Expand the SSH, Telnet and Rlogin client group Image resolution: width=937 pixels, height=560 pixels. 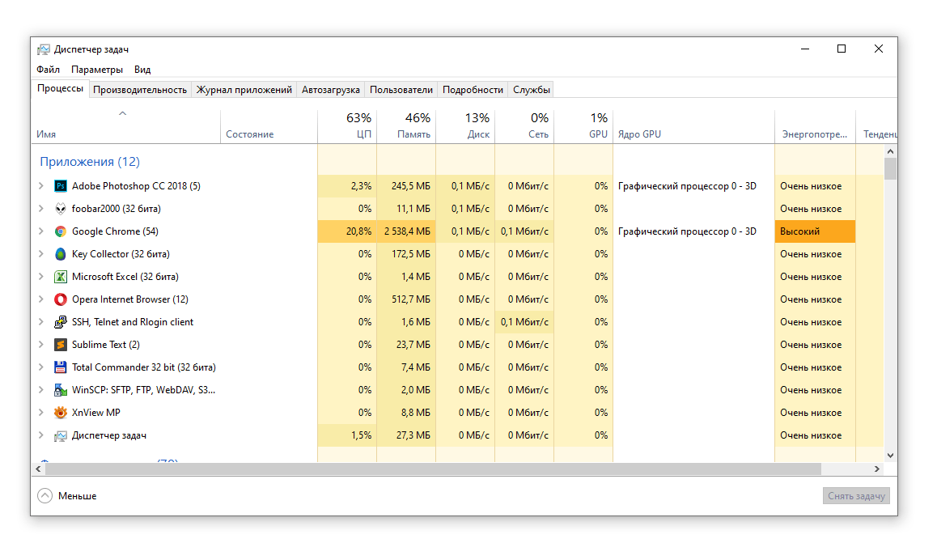(x=40, y=322)
